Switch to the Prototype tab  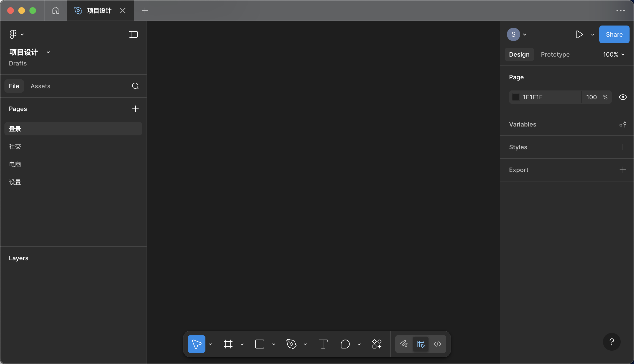tap(555, 54)
